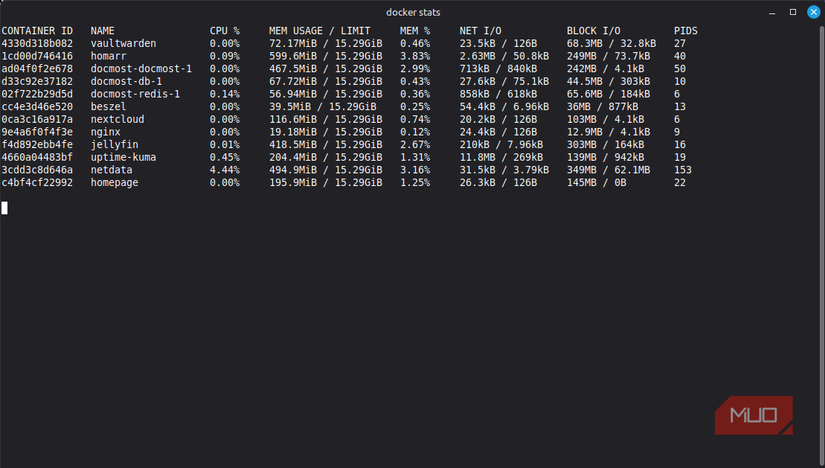Viewport: 825px width, 468px height.
Task: Click homarr PIDS value 40
Action: point(680,56)
